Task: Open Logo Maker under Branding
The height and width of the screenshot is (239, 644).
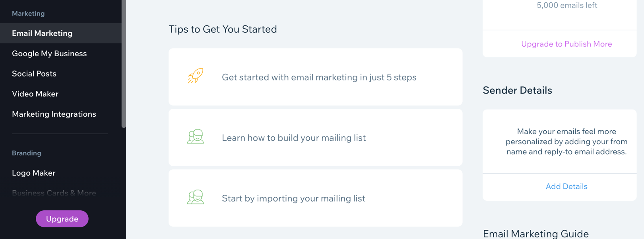Action: [x=34, y=173]
